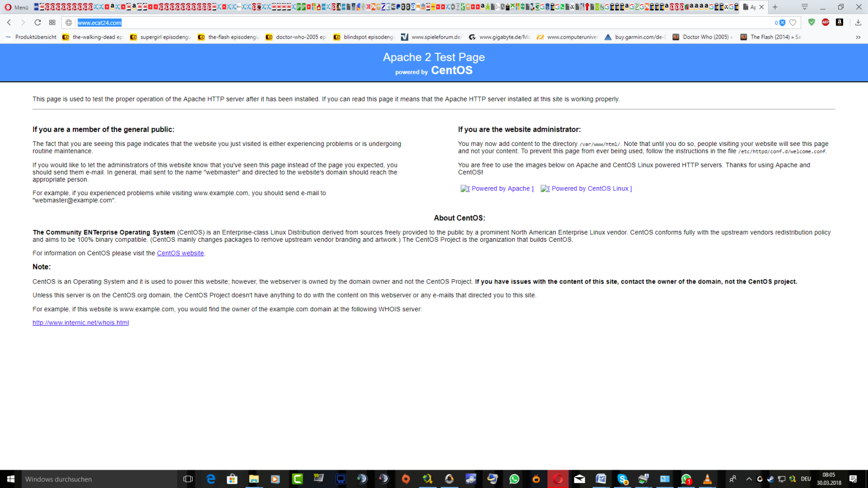Open the Adblock Plus extension
This screenshot has width=868, height=488.
tap(826, 22)
